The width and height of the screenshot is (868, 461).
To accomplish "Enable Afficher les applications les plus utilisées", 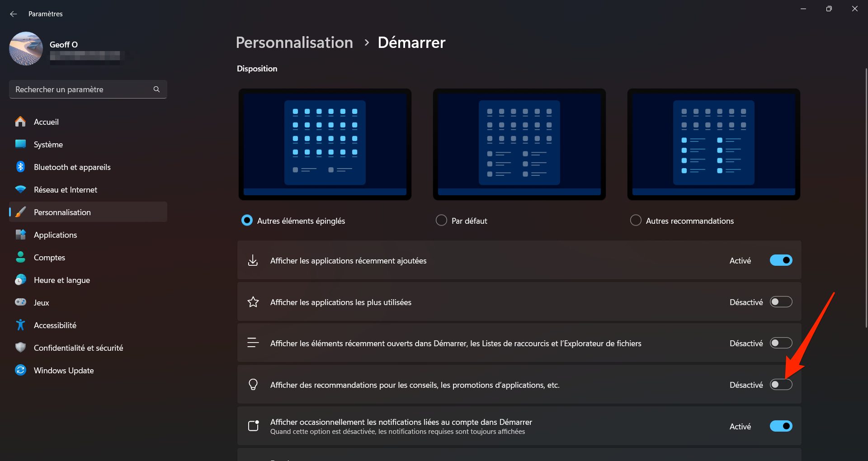I will (781, 302).
